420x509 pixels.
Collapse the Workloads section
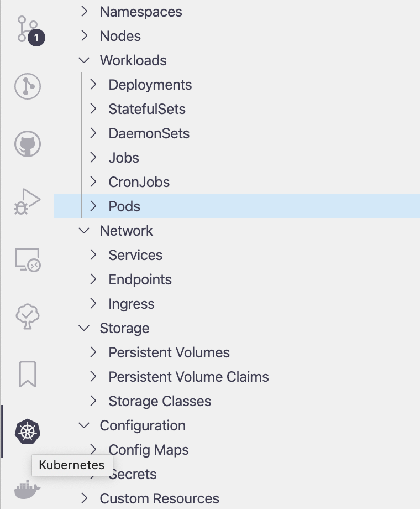(x=83, y=60)
